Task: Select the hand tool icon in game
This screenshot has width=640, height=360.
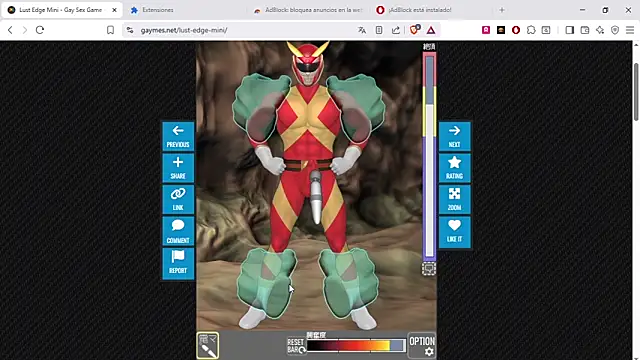Action: point(208,345)
